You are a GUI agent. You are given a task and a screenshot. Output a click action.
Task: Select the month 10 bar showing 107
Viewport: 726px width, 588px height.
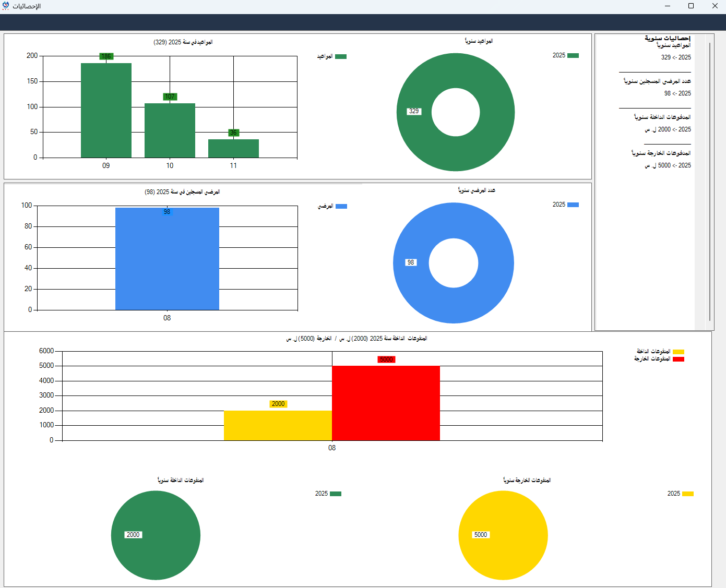[x=170, y=130]
